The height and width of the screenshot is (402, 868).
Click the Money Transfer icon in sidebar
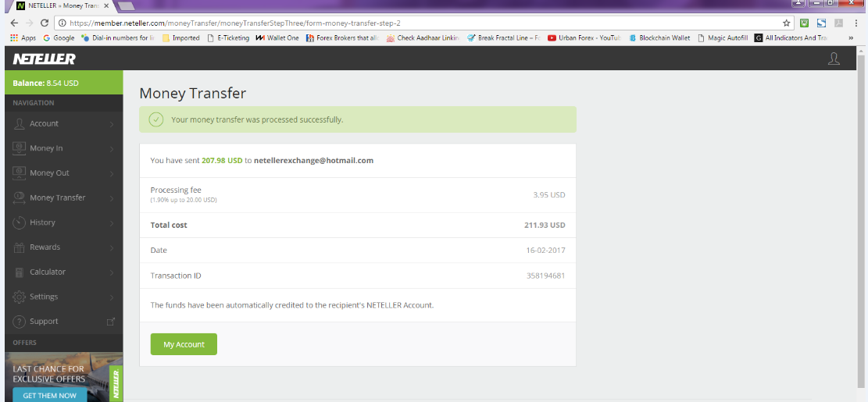click(x=20, y=197)
